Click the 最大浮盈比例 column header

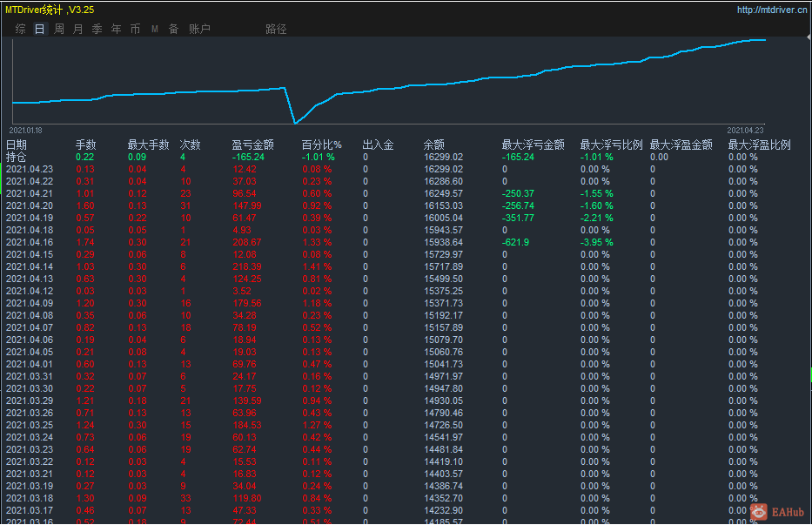point(759,145)
